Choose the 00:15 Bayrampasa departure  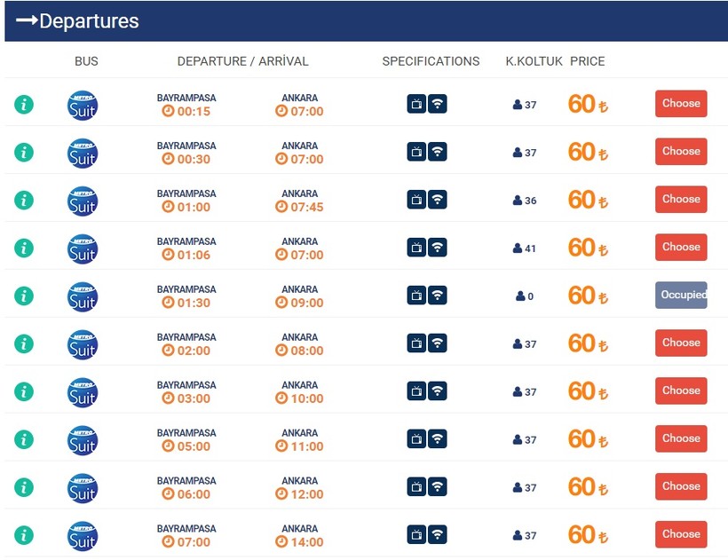coord(681,104)
